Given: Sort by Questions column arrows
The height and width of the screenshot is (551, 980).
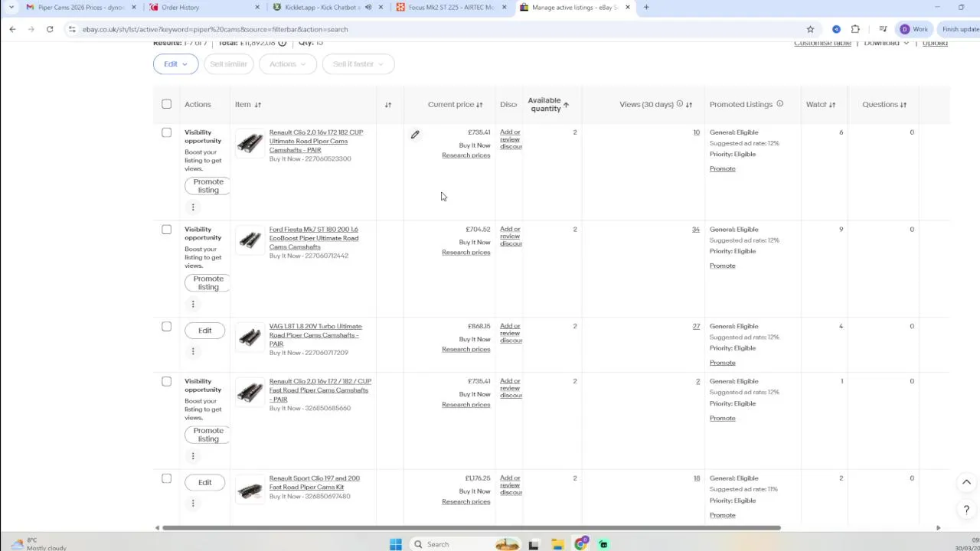Looking at the screenshot, I should 903,105.
